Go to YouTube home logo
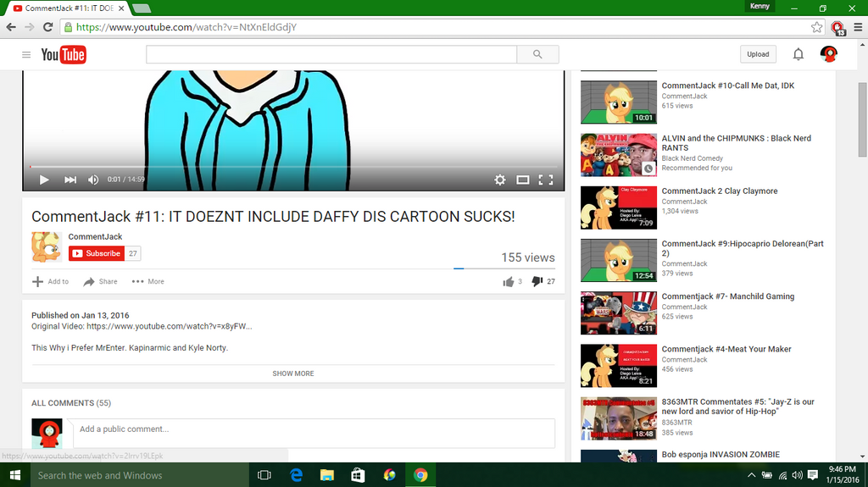868x487 pixels. click(x=64, y=54)
